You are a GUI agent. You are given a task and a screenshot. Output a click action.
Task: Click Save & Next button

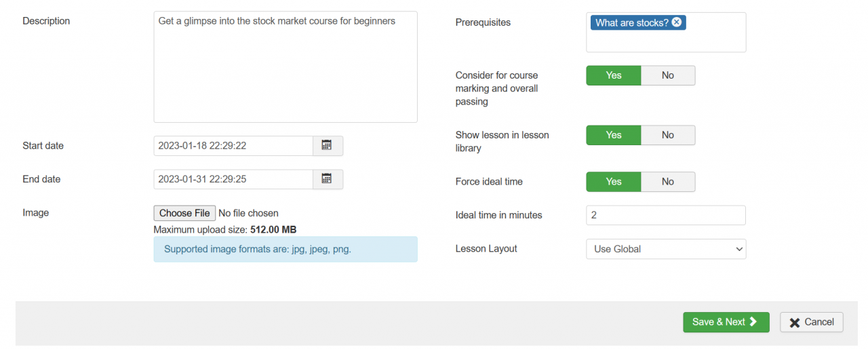coord(726,322)
